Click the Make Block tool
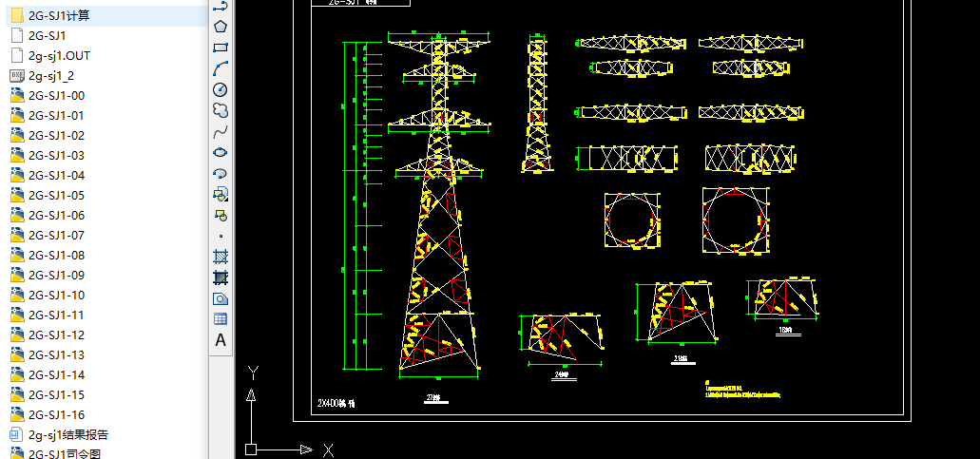 click(220, 215)
